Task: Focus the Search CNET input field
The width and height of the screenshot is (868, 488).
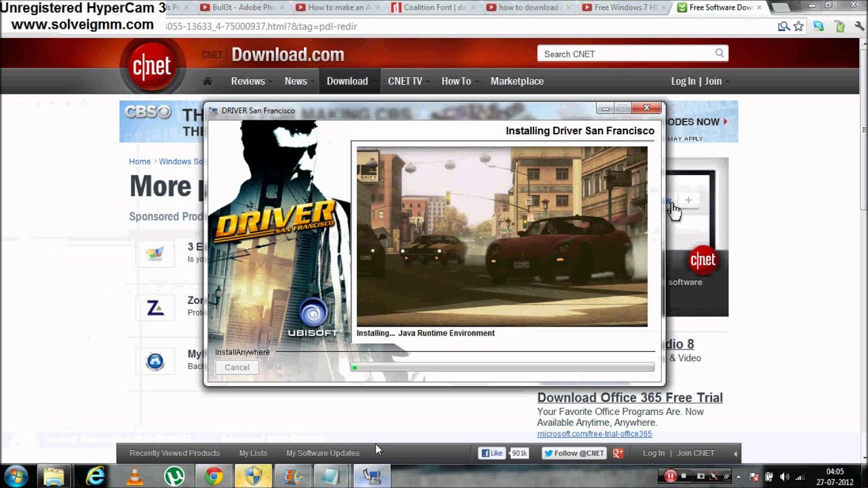Action: (x=625, y=54)
